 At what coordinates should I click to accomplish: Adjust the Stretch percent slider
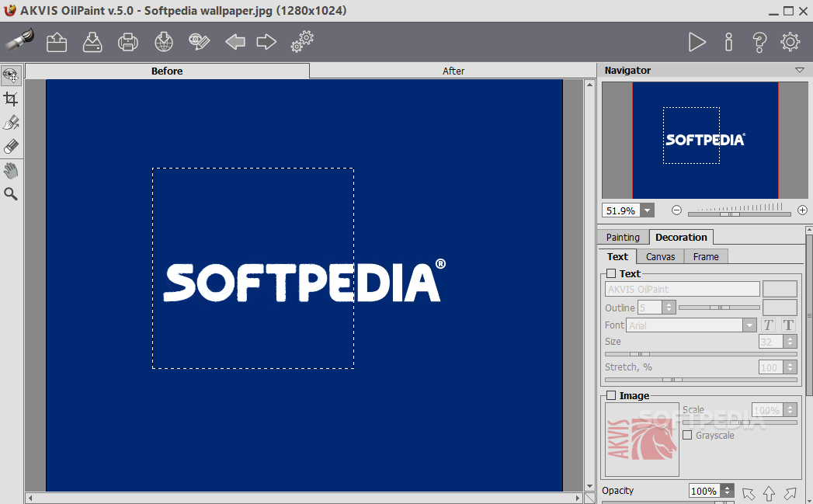700,380
